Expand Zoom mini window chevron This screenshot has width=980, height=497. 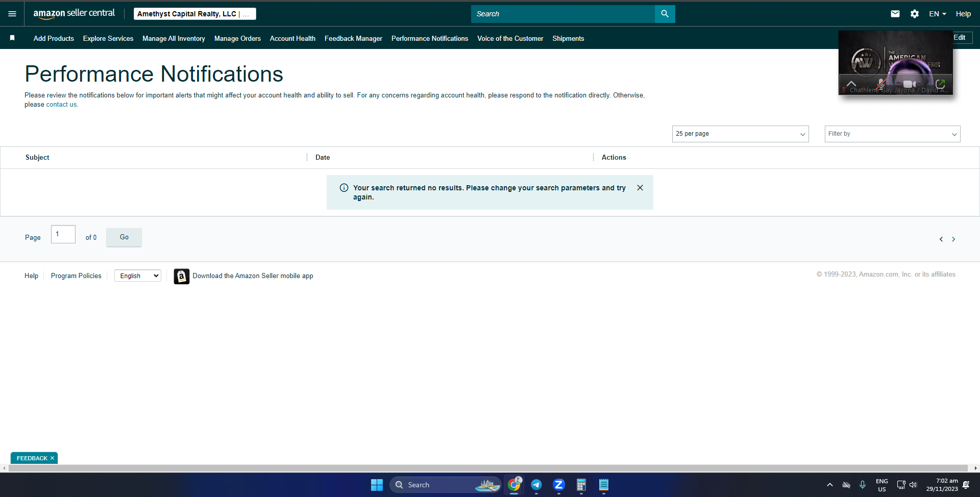(x=851, y=83)
